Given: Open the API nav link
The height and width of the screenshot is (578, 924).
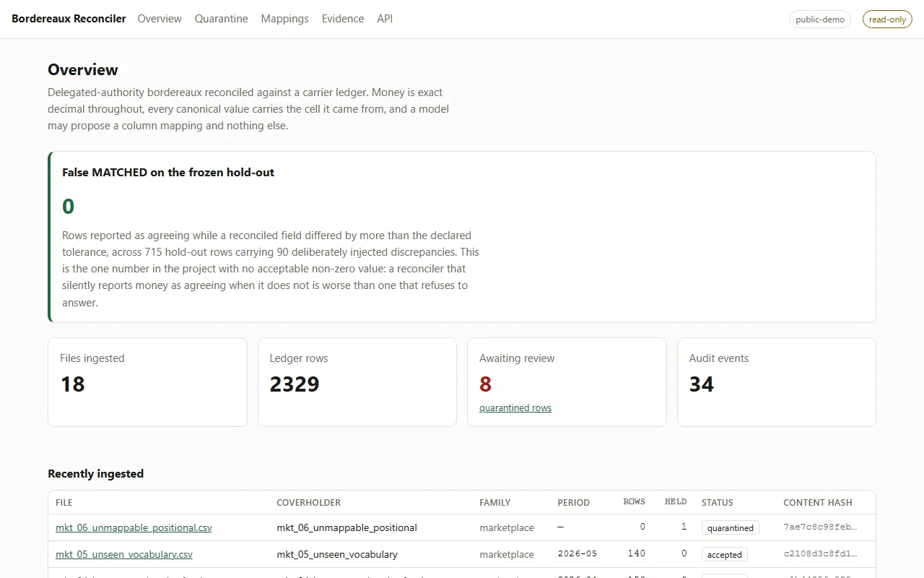Looking at the screenshot, I should [x=385, y=19].
